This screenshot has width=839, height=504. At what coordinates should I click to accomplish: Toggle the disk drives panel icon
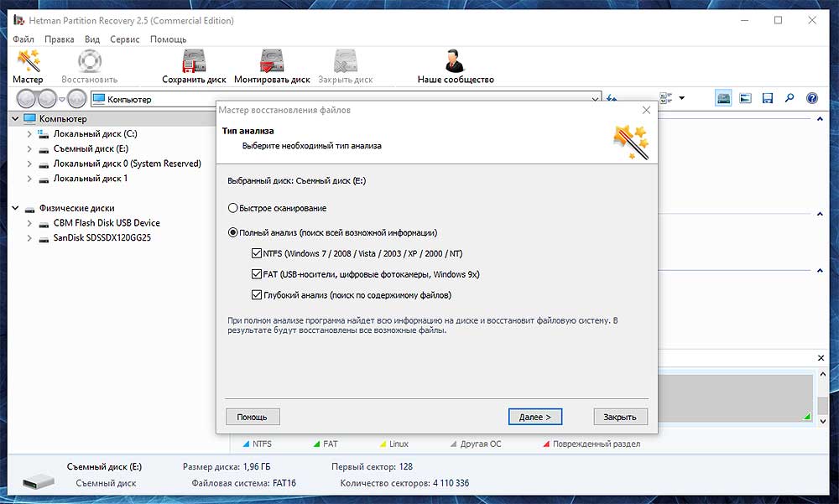point(723,98)
